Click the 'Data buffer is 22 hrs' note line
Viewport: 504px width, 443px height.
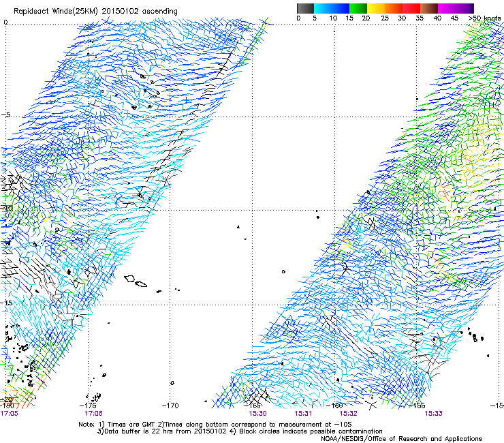pos(240,431)
